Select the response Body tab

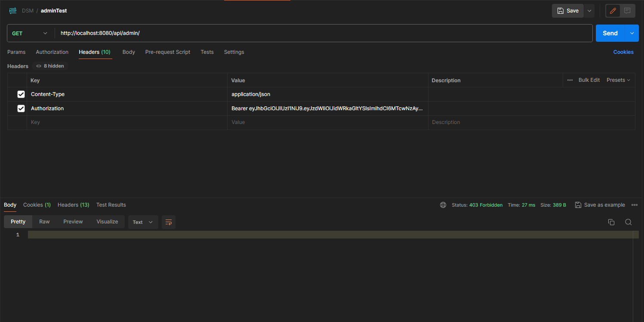(10, 205)
